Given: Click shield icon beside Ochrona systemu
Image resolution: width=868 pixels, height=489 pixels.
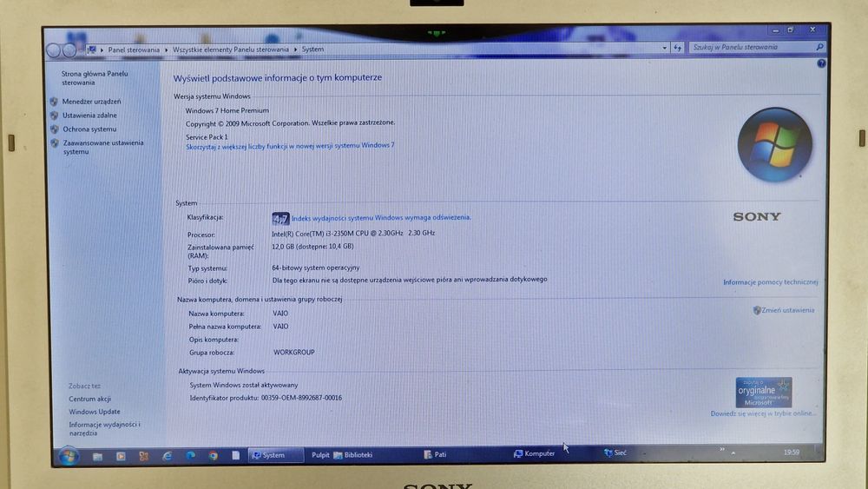Looking at the screenshot, I should coord(54,129).
